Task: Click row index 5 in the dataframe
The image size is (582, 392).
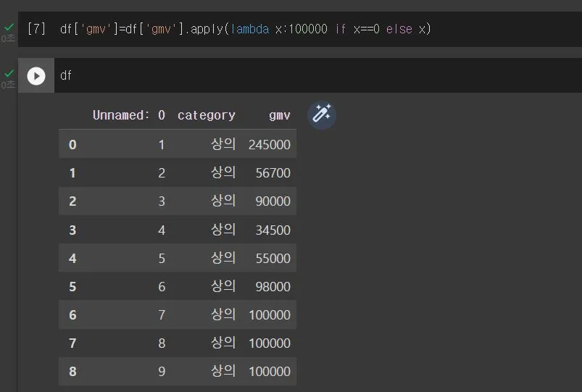Action: click(x=72, y=287)
